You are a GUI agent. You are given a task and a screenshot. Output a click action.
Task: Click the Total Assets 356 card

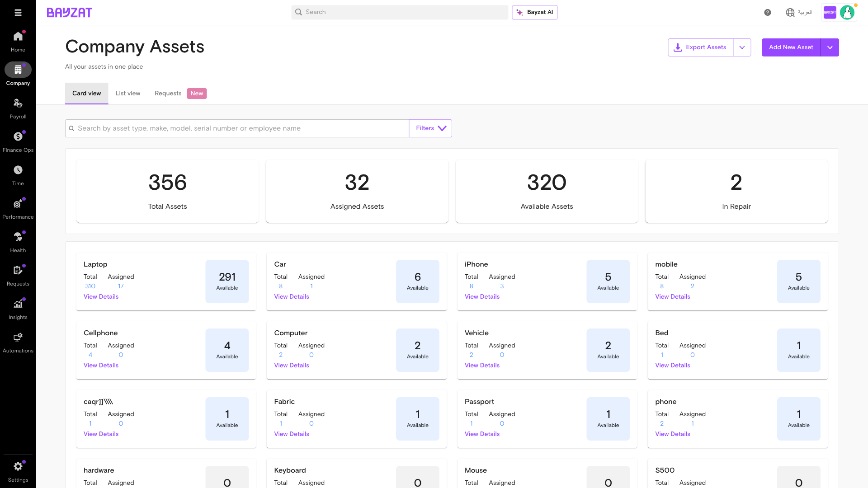pos(167,191)
